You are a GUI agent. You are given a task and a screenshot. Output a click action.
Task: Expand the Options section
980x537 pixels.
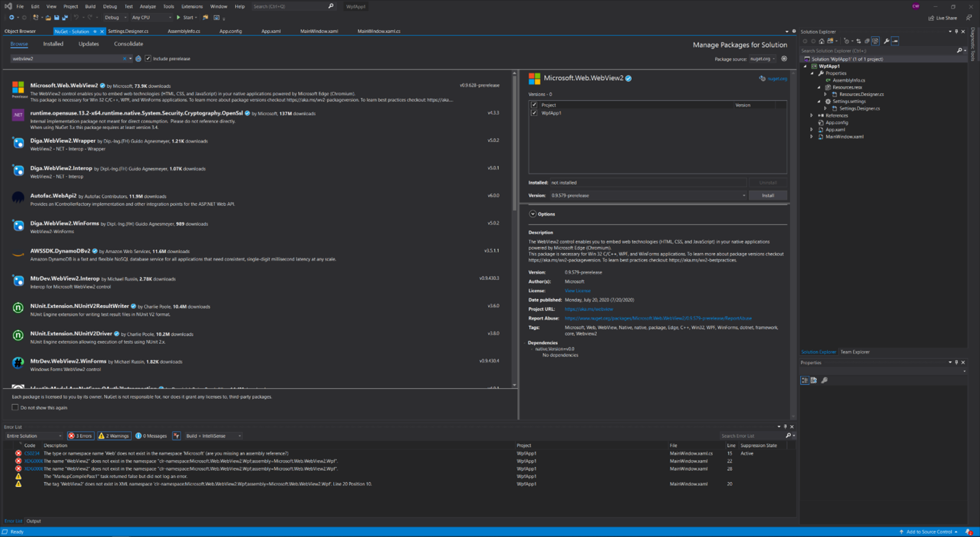[x=532, y=214]
